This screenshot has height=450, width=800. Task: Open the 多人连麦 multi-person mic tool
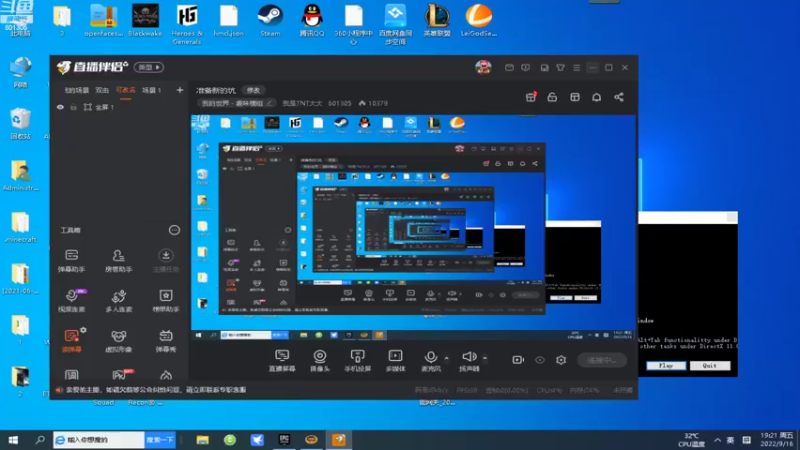point(118,300)
